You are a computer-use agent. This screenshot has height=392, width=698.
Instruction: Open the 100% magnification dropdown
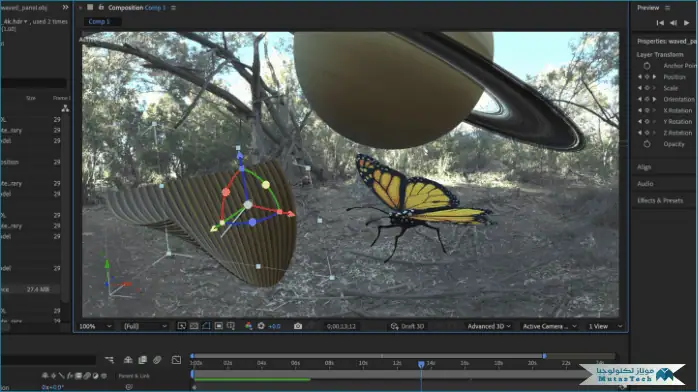point(95,326)
